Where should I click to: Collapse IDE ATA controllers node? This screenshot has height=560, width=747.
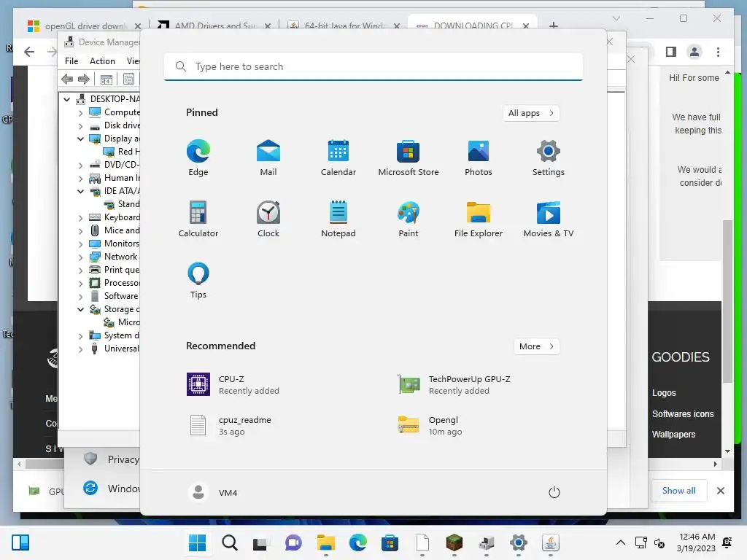coord(80,191)
